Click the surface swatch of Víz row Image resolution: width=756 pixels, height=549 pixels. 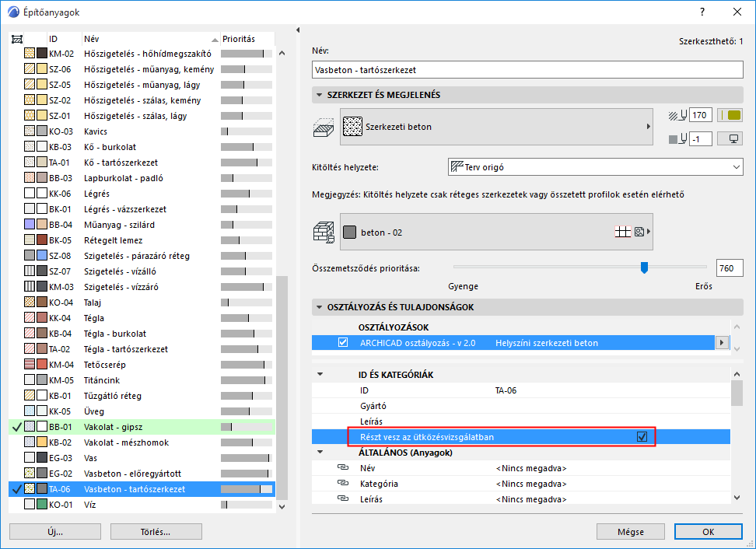click(42, 504)
